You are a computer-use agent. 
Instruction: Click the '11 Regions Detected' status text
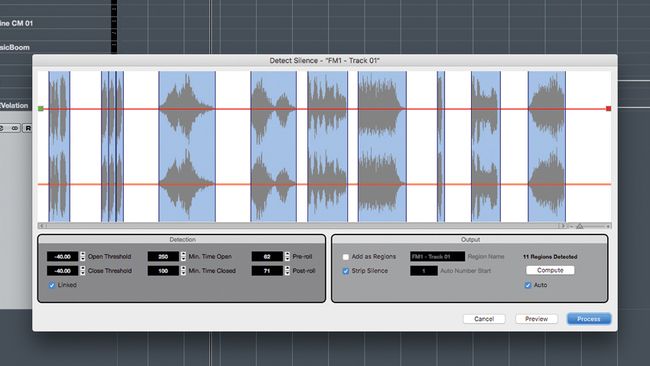[550, 257]
